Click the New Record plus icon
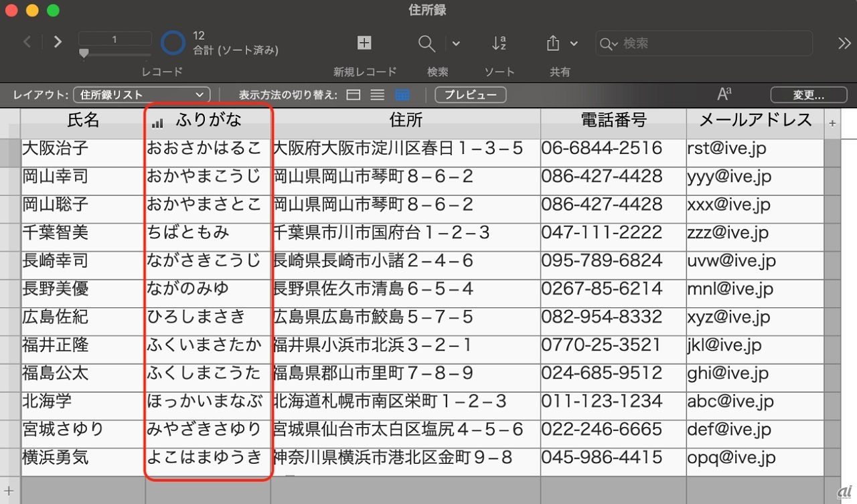The height and width of the screenshot is (504, 857). (x=364, y=44)
